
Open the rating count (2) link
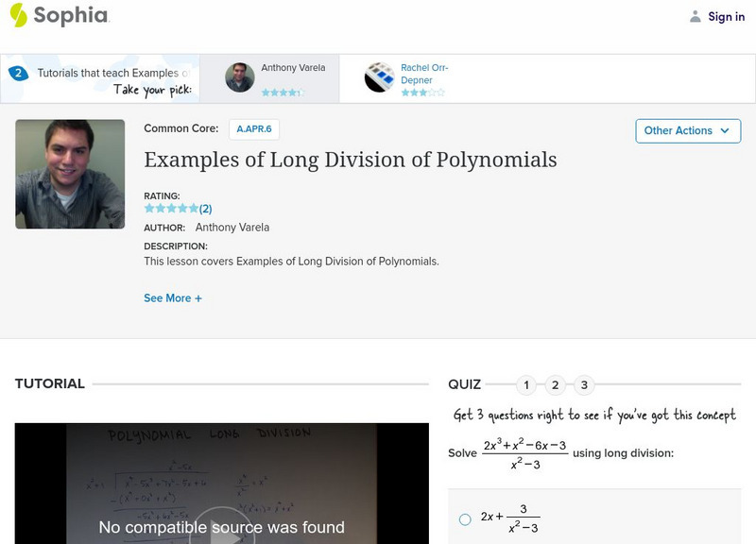point(206,209)
